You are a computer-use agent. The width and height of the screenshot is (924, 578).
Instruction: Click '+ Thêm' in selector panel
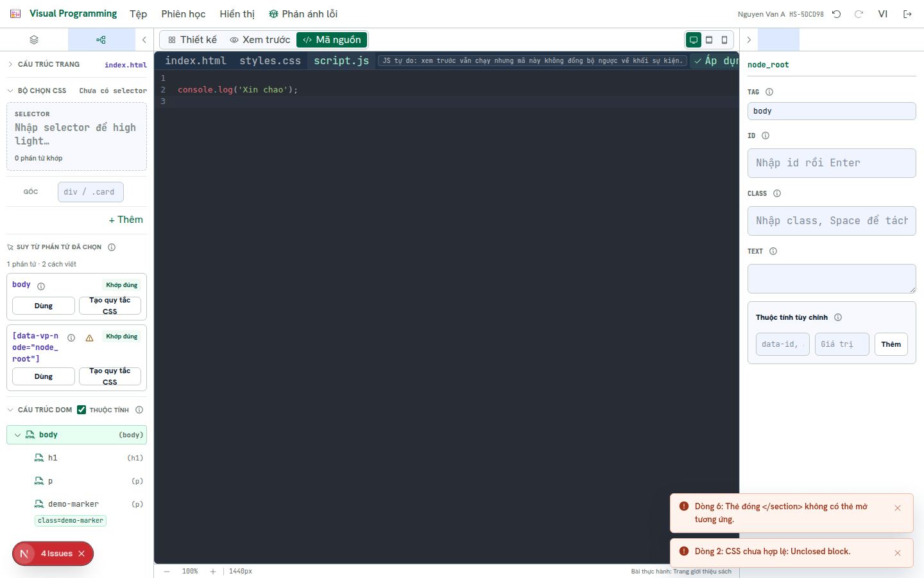126,220
